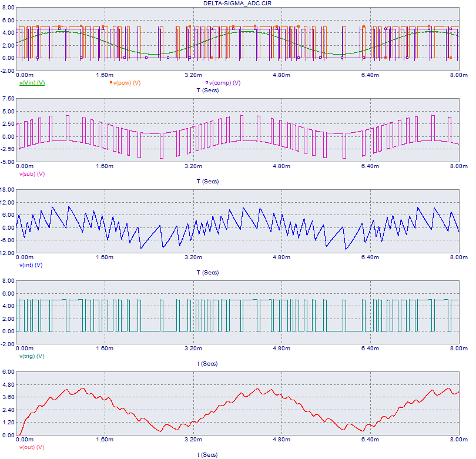Click the 0.00m tick on v(trig) plot

(x=25, y=349)
